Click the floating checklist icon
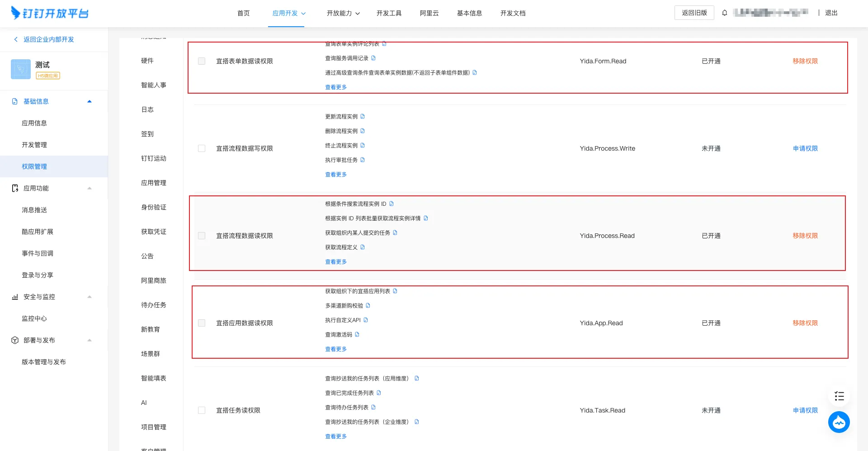This screenshot has width=868, height=451. 839,396
